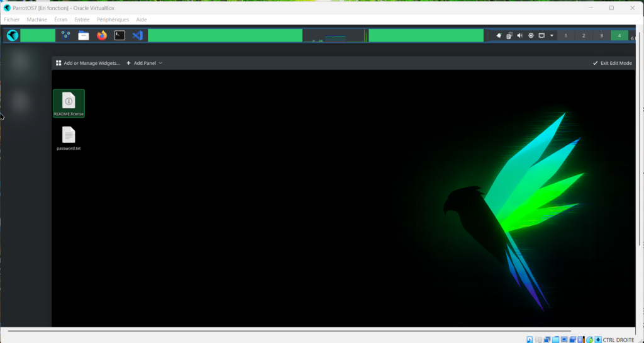The height and width of the screenshot is (343, 644).
Task: Open the Périphériques menu
Action: pos(113,20)
